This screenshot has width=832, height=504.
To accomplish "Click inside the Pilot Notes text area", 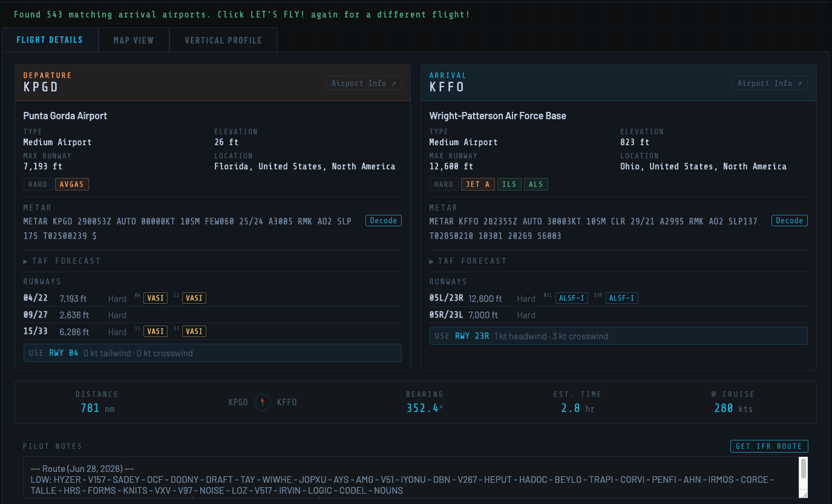I will click(411, 477).
